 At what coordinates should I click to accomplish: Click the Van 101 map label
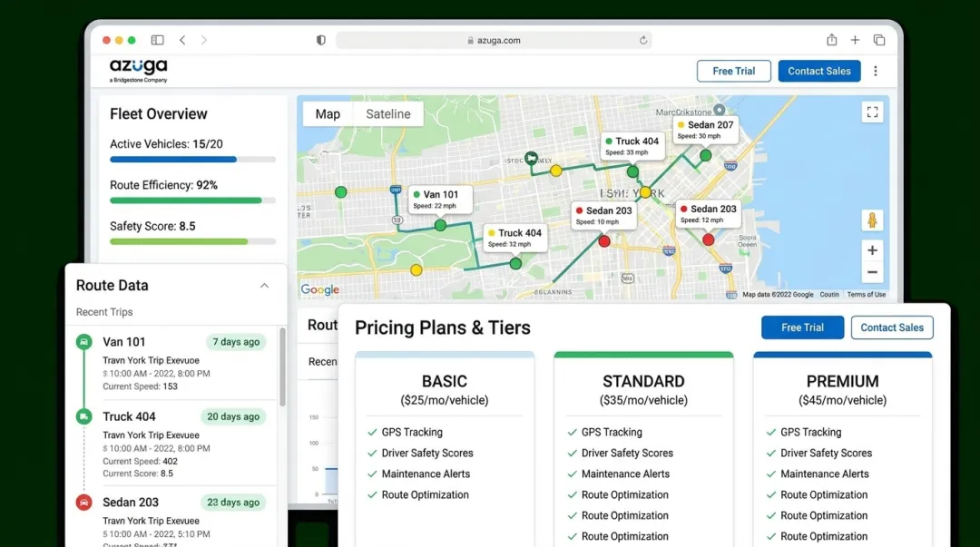[440, 200]
